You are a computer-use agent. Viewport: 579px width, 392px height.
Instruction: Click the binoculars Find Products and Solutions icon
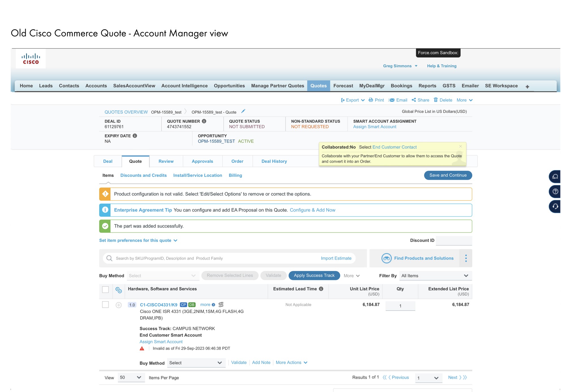click(386, 258)
